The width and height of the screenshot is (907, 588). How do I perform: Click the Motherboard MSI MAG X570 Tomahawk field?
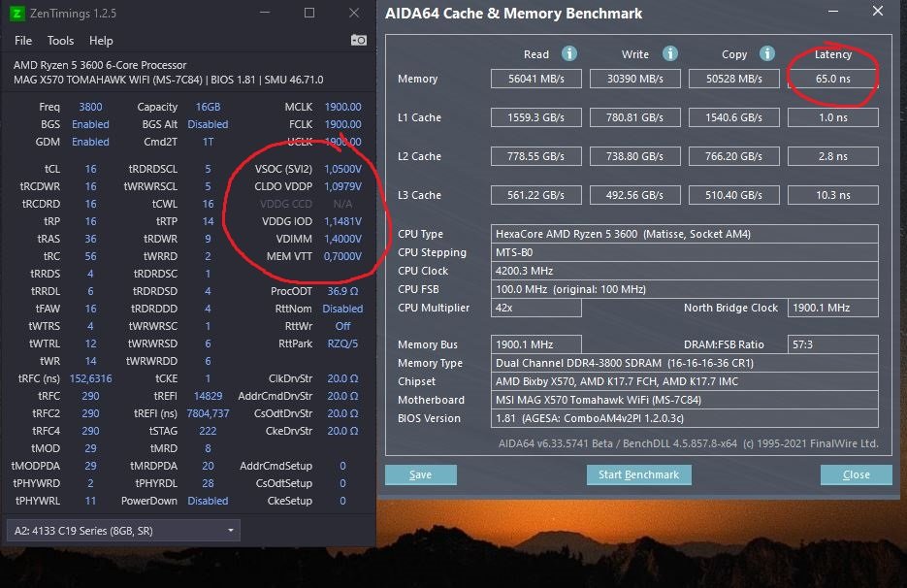coord(684,400)
